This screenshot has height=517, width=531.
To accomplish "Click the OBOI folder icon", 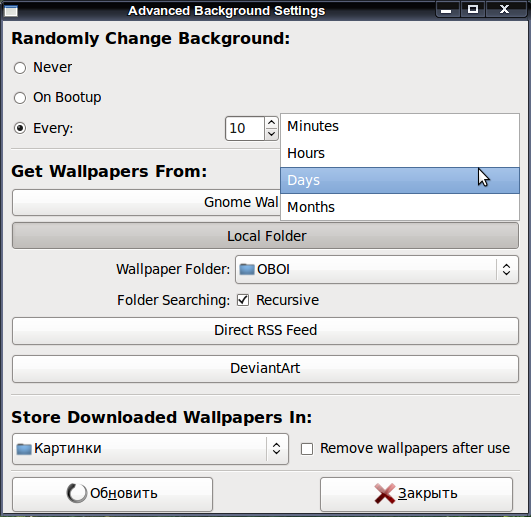I will point(247,270).
